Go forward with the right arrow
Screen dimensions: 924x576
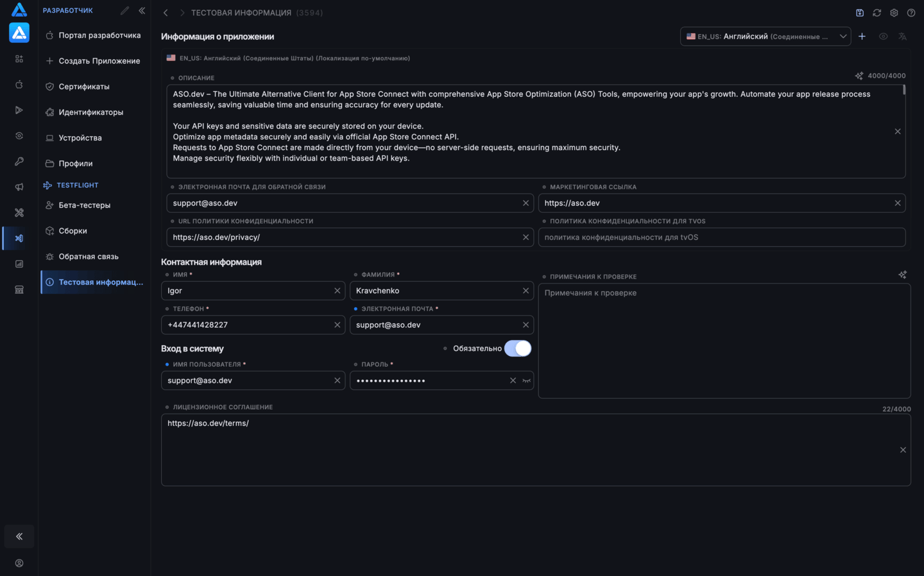coord(182,13)
